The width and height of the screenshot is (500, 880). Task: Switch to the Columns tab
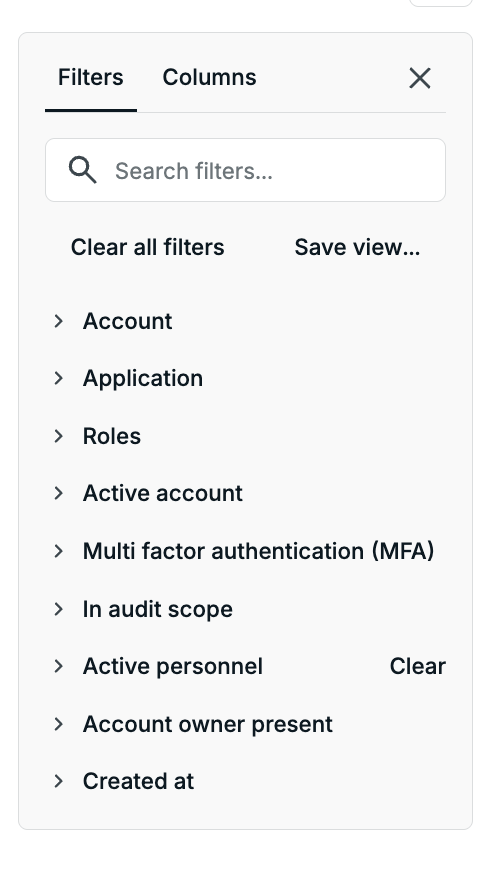click(x=209, y=77)
